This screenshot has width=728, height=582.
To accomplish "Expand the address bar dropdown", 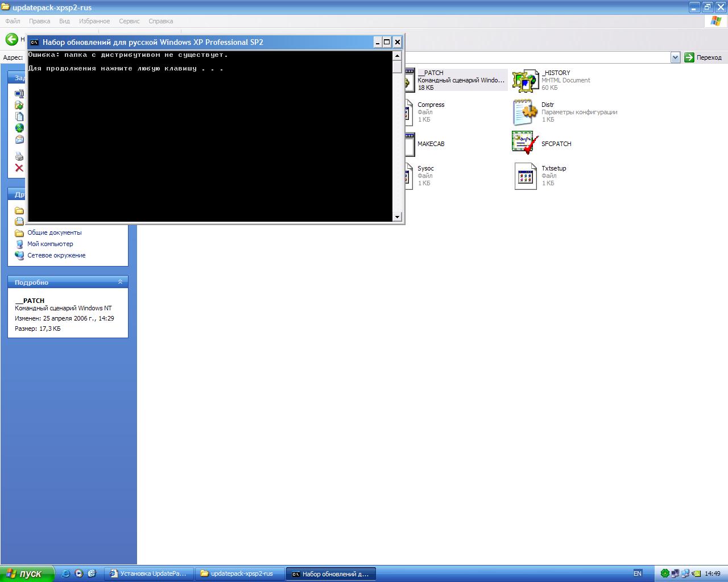I will (675, 57).
